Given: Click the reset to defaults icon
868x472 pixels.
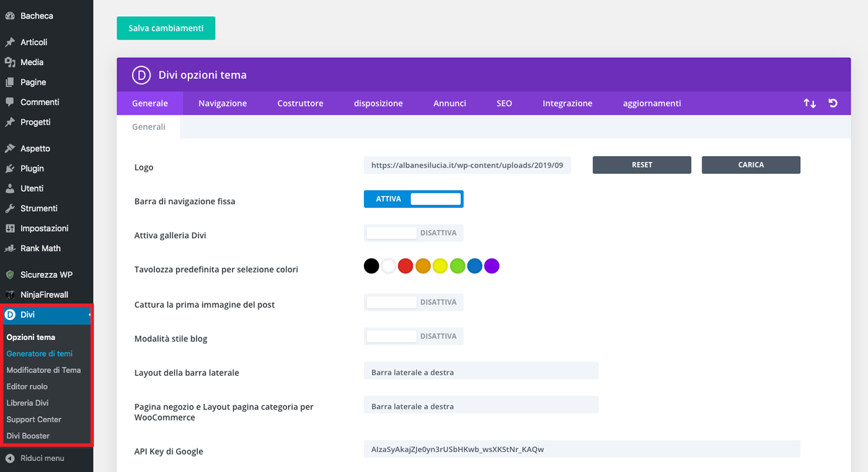Looking at the screenshot, I should (x=833, y=103).
